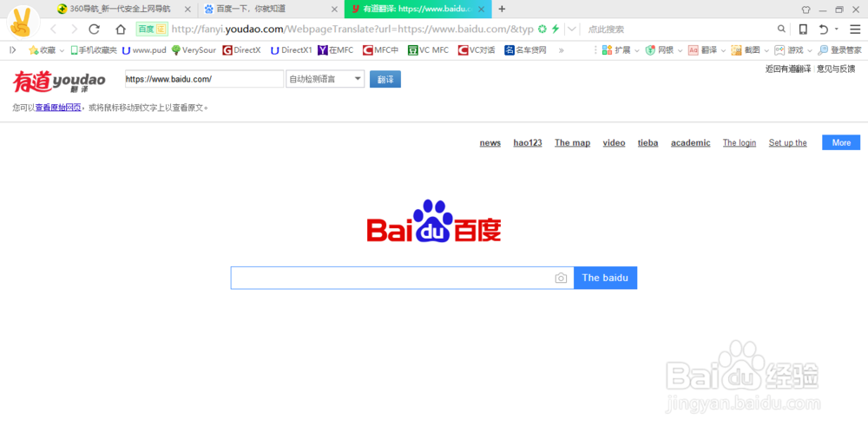Open the browser home page
868x433 pixels.
pyautogui.click(x=121, y=30)
